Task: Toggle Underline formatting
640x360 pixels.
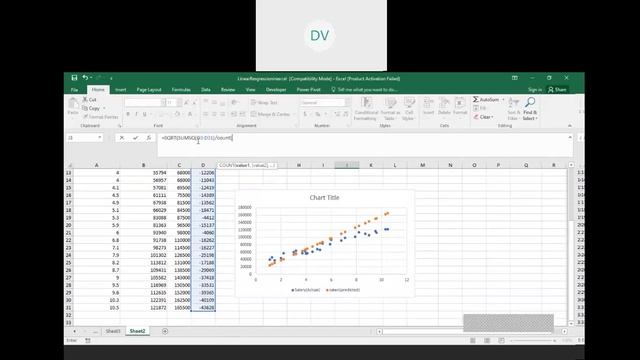Action: pos(144,114)
